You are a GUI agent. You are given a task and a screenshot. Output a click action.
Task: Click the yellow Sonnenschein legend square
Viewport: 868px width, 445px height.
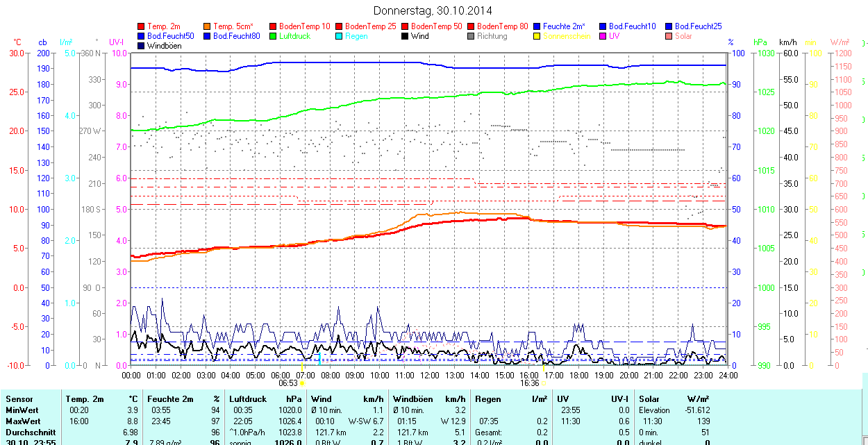(537, 36)
